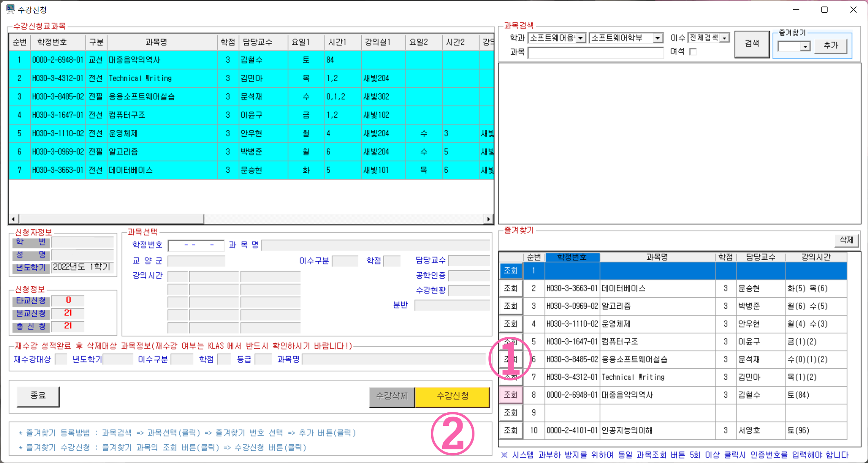The width and height of the screenshot is (868, 463).
Task: Click the 본교신청 value 21
Action: [x=68, y=313]
